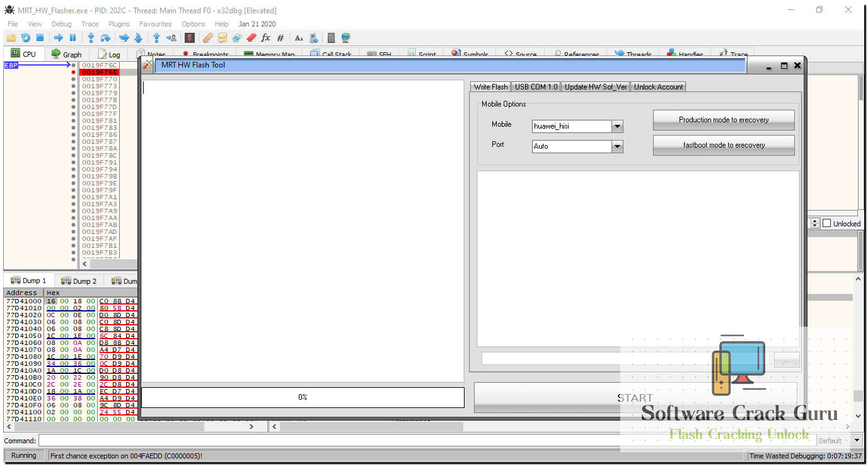Image resolution: width=868 pixels, height=466 pixels.
Task: Click the dump pane right scroll arrow
Action: pos(251,427)
